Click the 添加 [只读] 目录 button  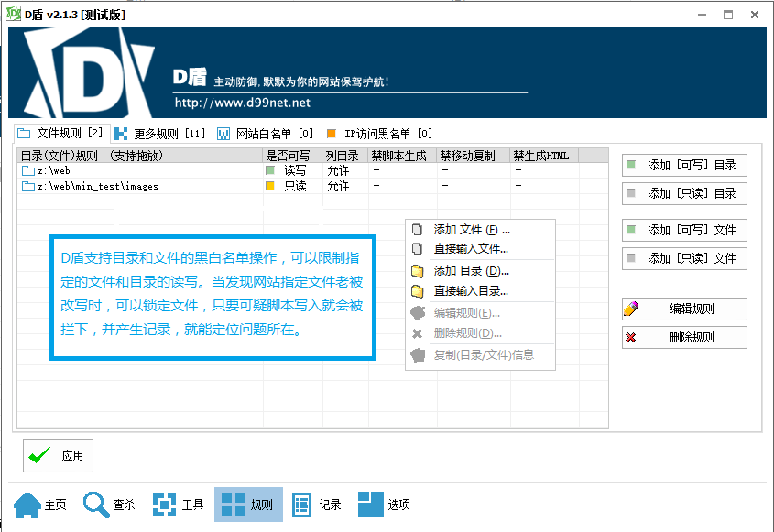coord(684,193)
